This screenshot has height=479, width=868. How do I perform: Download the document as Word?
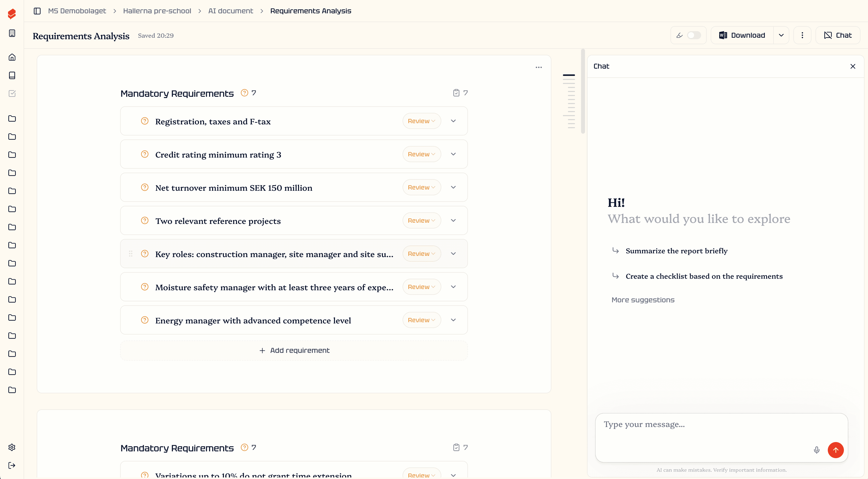(x=742, y=35)
